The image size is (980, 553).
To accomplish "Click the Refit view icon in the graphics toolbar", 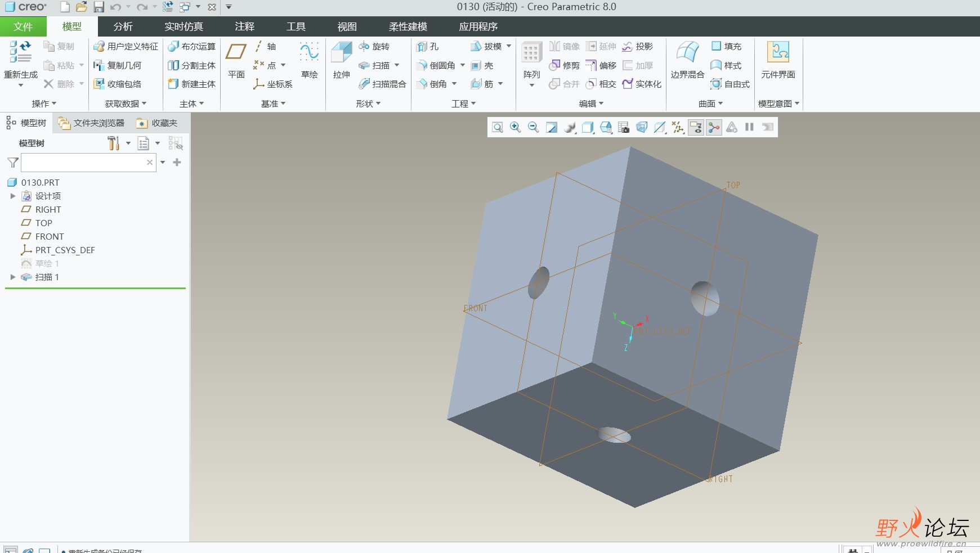I will point(497,127).
